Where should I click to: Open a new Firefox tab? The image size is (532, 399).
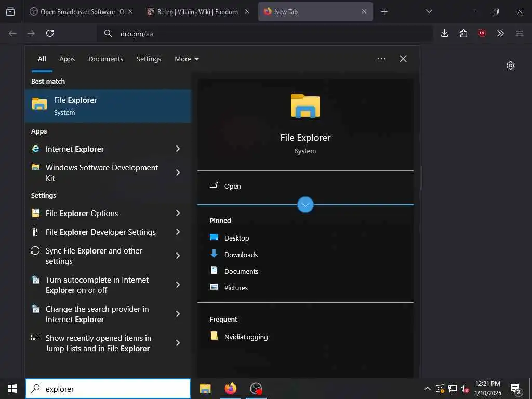click(x=384, y=12)
